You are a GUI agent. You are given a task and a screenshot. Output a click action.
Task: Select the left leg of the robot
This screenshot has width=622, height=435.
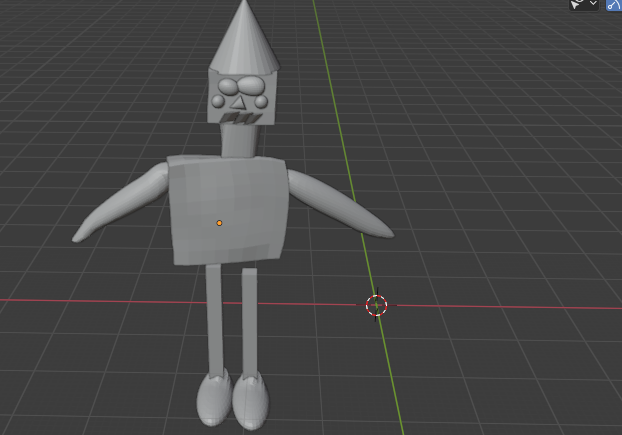214,320
